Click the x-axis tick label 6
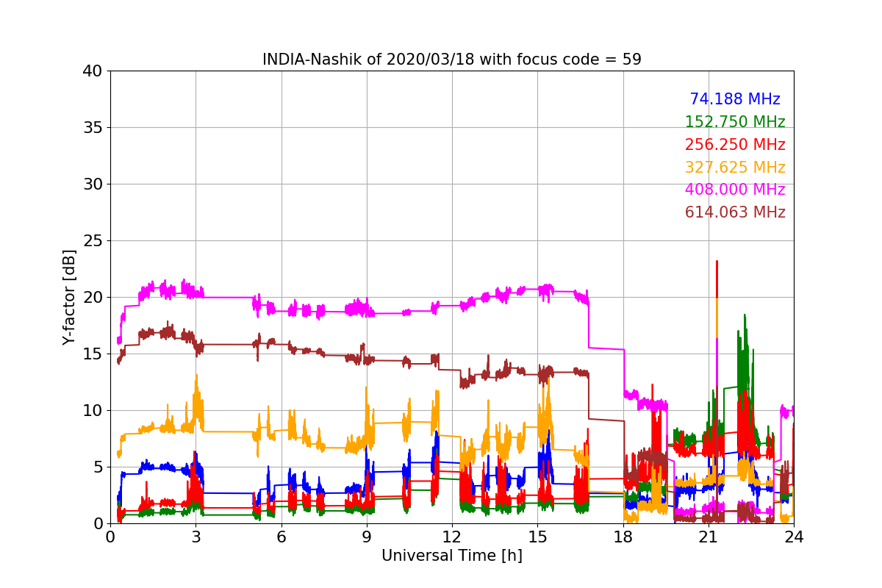This screenshot has height=588, width=882. pyautogui.click(x=281, y=537)
